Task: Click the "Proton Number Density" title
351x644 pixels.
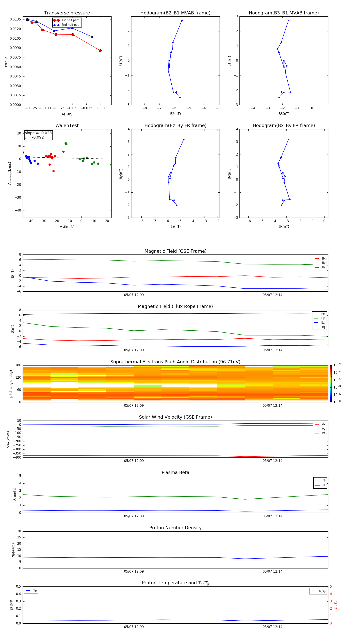Action: click(x=175, y=528)
